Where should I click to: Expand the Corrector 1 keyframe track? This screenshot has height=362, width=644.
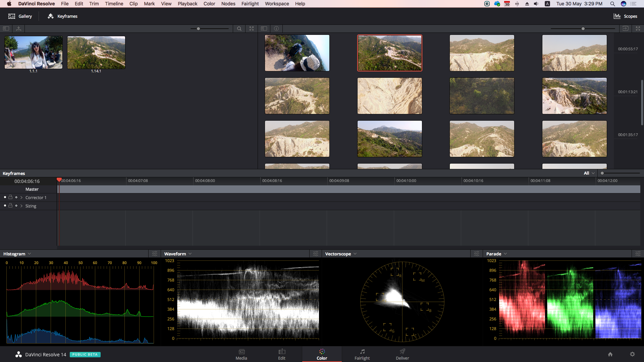click(x=21, y=198)
